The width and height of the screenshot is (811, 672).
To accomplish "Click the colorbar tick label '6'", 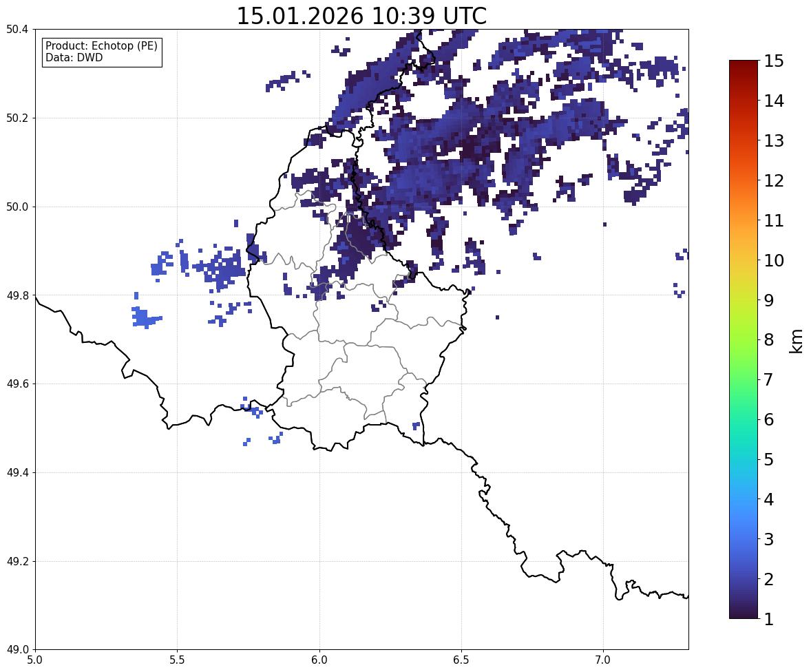I will coord(769,419).
